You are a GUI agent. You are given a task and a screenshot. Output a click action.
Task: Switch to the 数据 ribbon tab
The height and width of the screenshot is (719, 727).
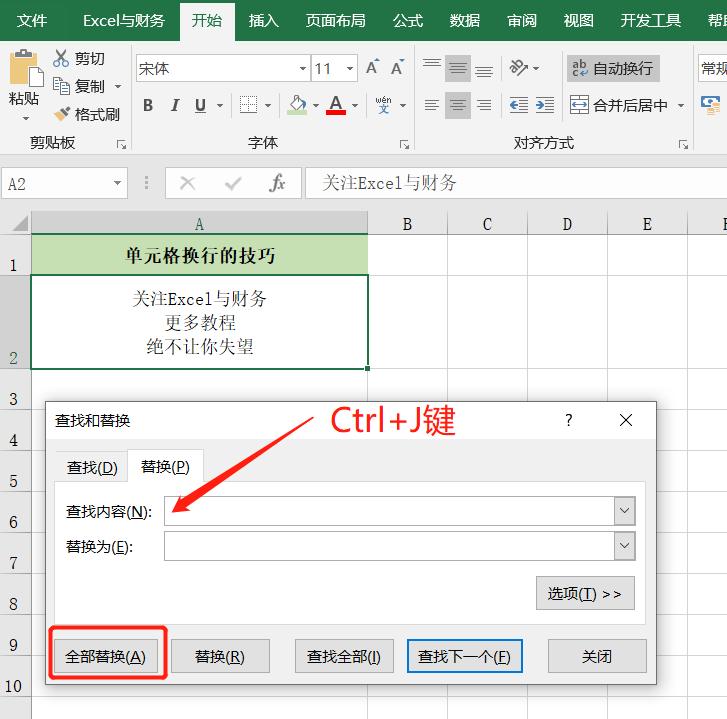coord(465,21)
